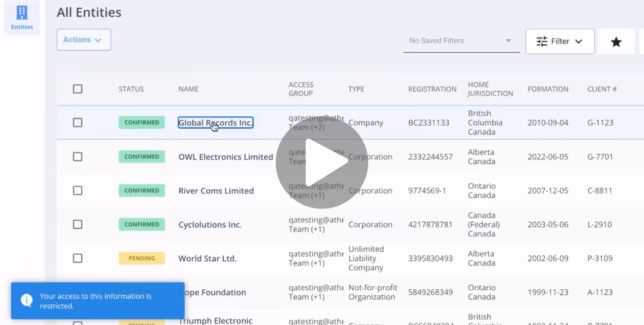The image size is (644, 325).
Task: Open the OWL Electronics Limited entity
Action: pos(225,157)
